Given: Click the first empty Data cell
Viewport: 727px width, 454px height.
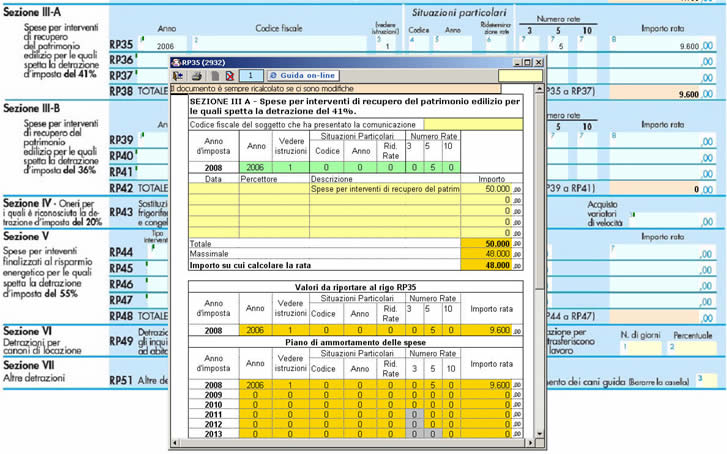Looking at the screenshot, I should [213, 188].
